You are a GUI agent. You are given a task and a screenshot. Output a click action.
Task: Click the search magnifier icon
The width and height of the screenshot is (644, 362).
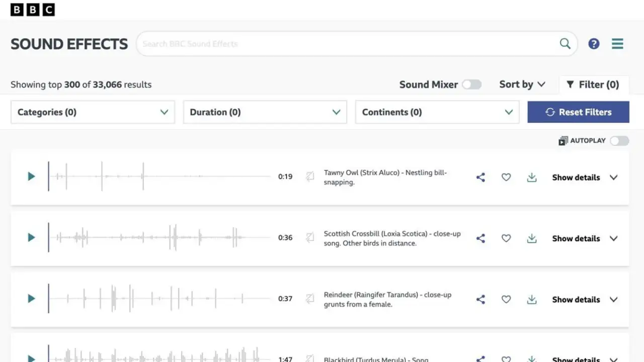pyautogui.click(x=565, y=44)
